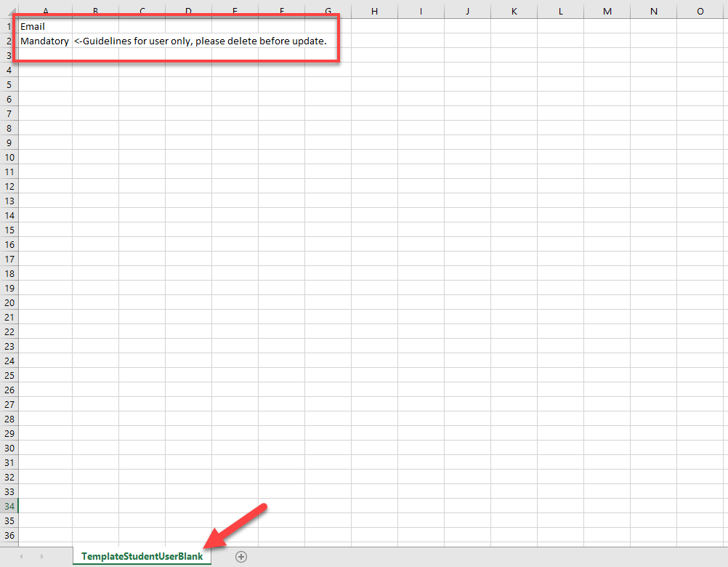Select row 10 header
Screen dimensions: 728x567
point(9,157)
